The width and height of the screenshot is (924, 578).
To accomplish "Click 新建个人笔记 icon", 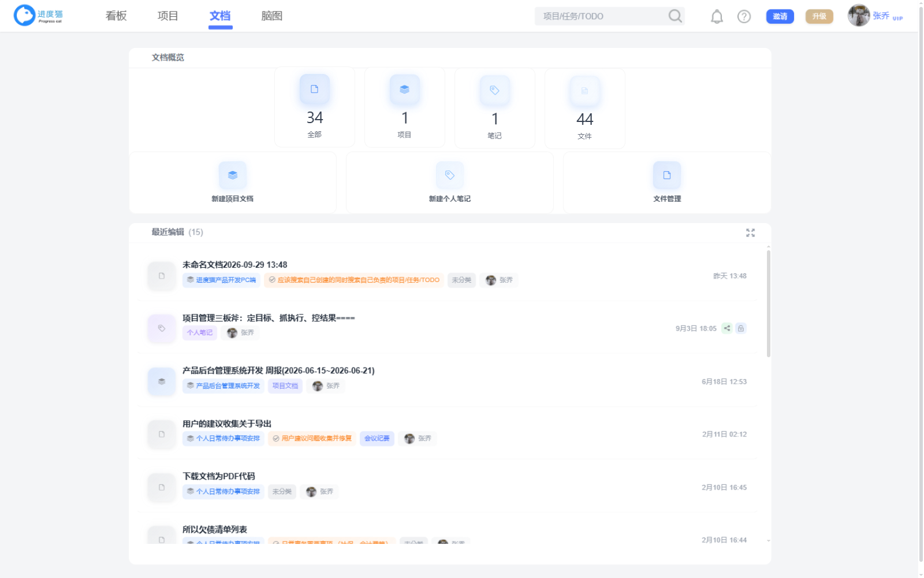I will [x=450, y=175].
